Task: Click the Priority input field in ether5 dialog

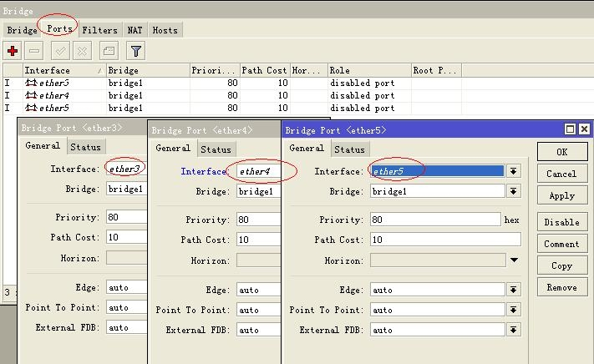Action: (434, 220)
